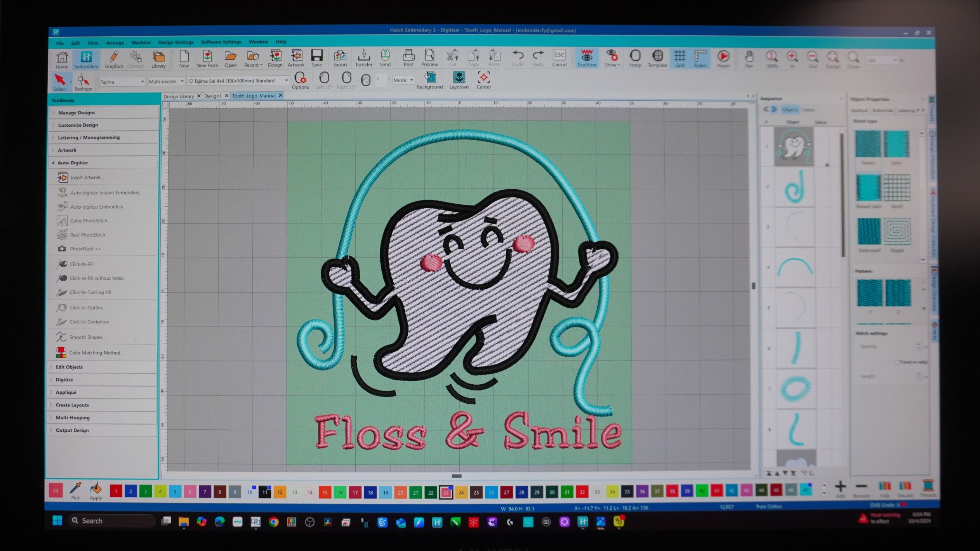Select color swatch number 11
980x551 pixels.
pos(265,492)
